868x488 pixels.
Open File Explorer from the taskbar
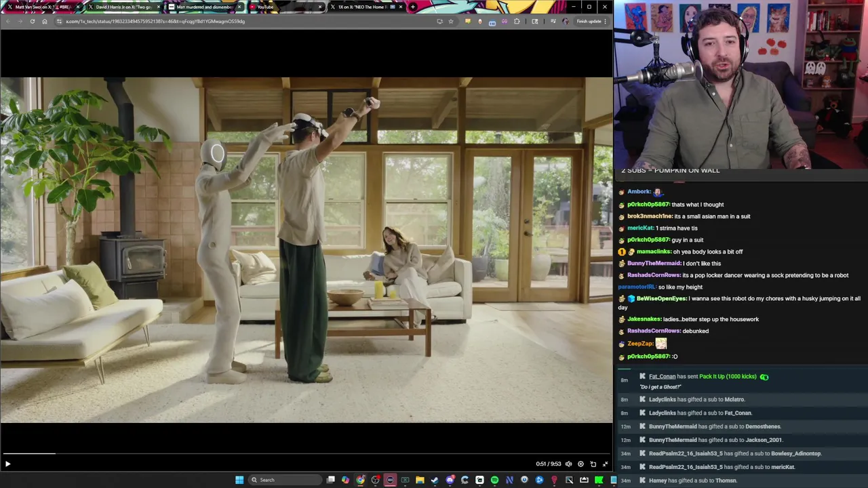tap(420, 480)
